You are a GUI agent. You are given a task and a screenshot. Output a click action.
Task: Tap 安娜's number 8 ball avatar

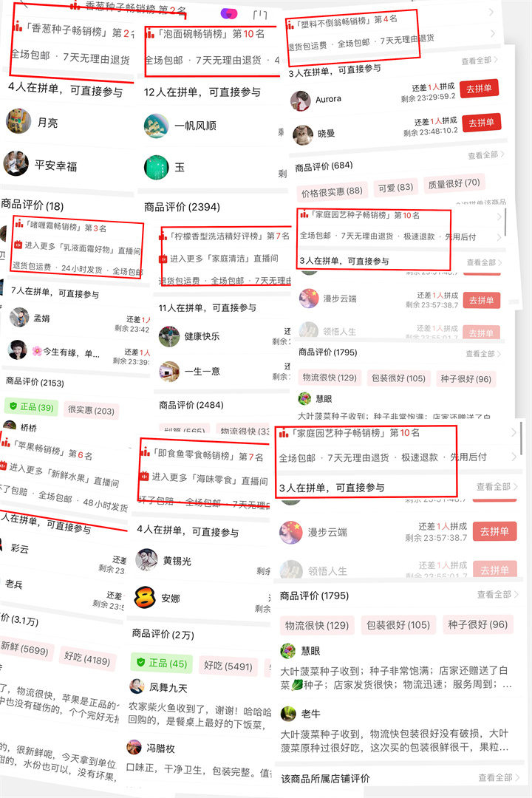pos(145,598)
